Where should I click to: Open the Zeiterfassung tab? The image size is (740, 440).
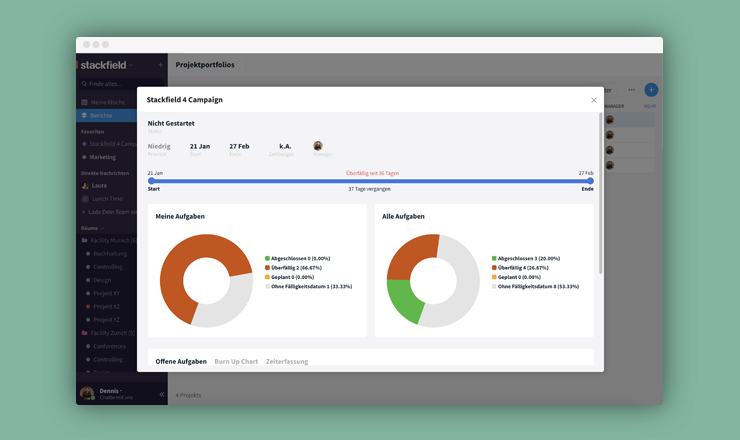287,361
